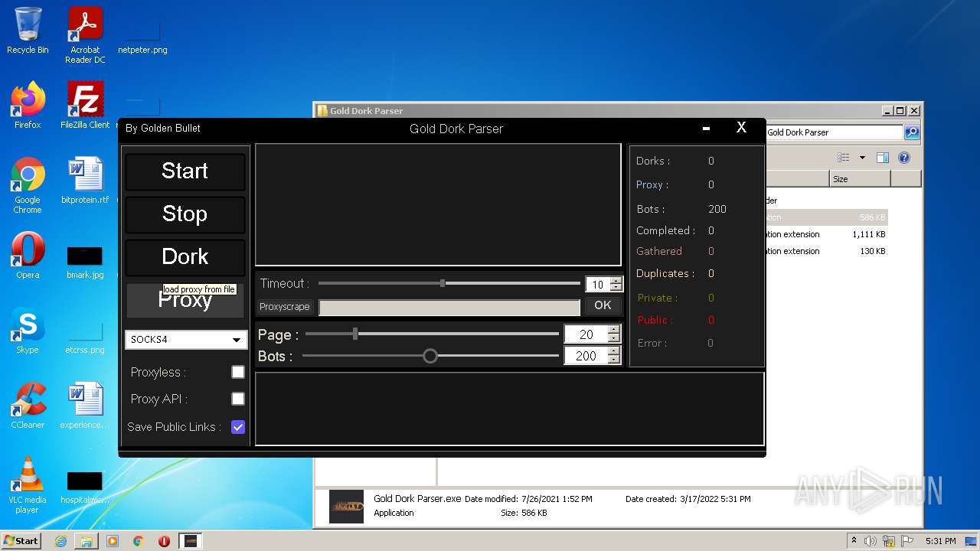Click the bottom log output area
980x551 pixels.
point(510,409)
